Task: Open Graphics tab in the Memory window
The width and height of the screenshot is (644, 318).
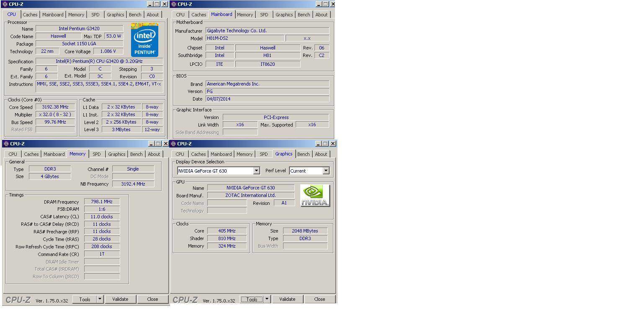Action: (116, 154)
